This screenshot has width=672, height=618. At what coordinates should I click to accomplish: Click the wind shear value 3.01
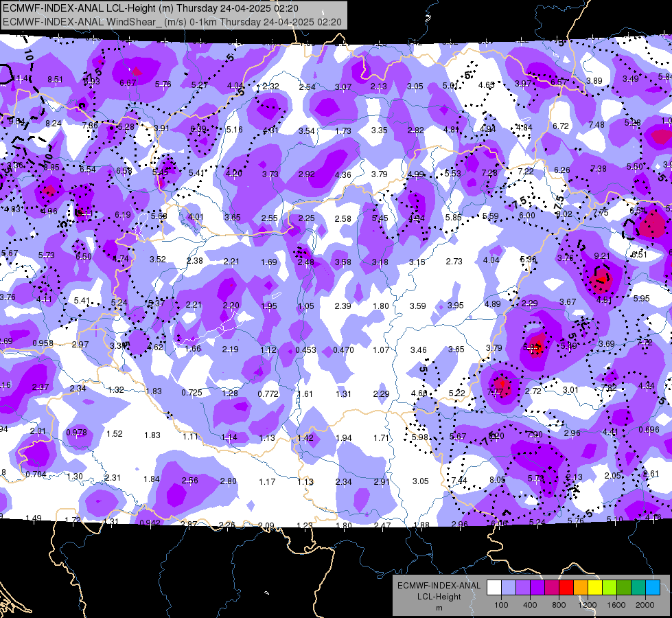click(570, 390)
